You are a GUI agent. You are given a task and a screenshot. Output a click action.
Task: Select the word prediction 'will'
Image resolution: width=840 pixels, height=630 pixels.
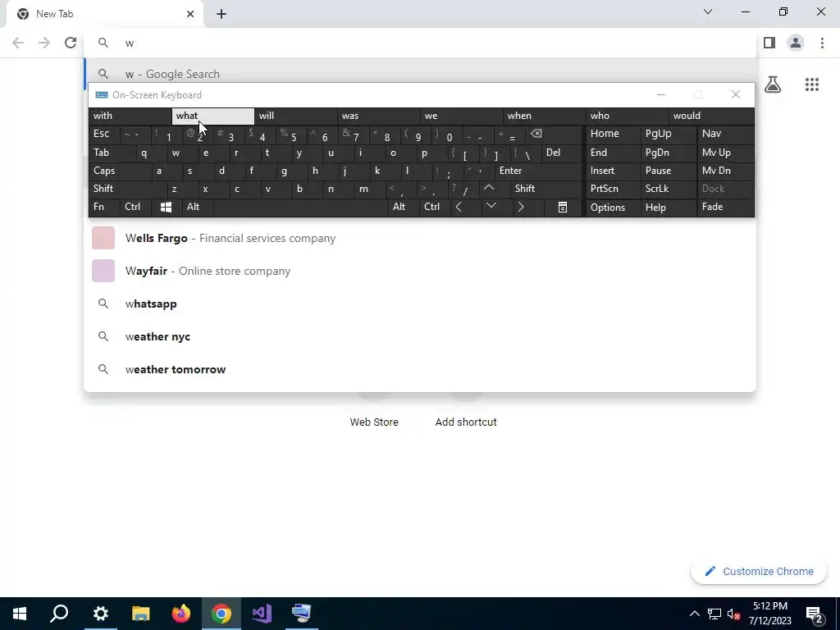click(x=295, y=116)
